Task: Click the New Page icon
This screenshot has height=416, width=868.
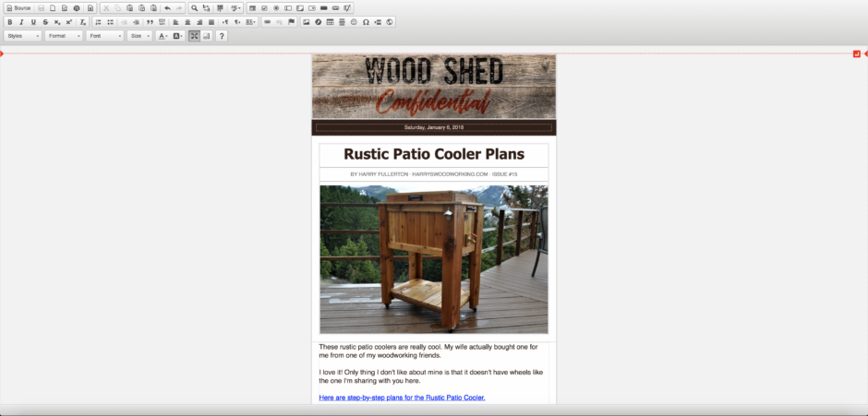Action: [53, 8]
